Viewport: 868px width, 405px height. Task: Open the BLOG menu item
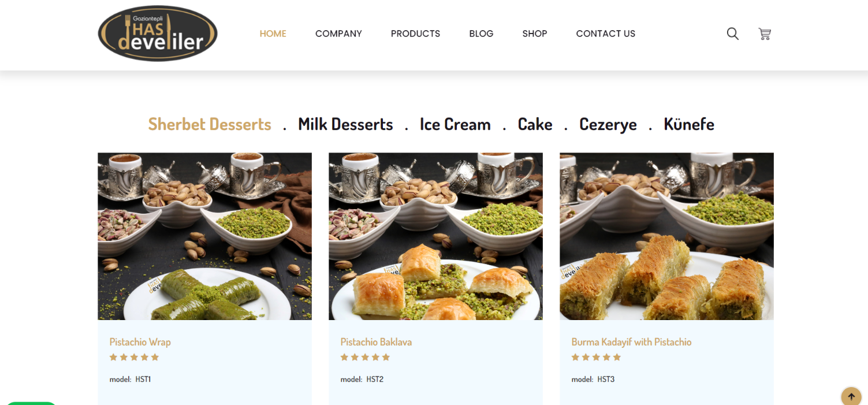tap(481, 34)
